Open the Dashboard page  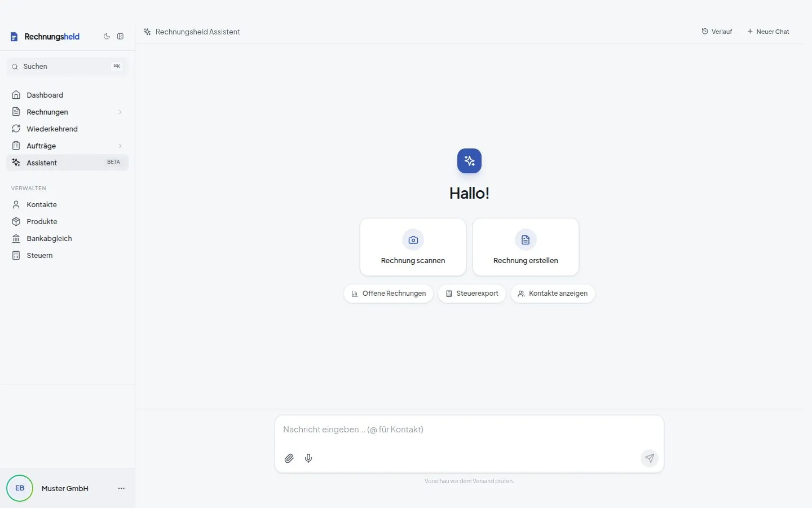click(x=67, y=95)
